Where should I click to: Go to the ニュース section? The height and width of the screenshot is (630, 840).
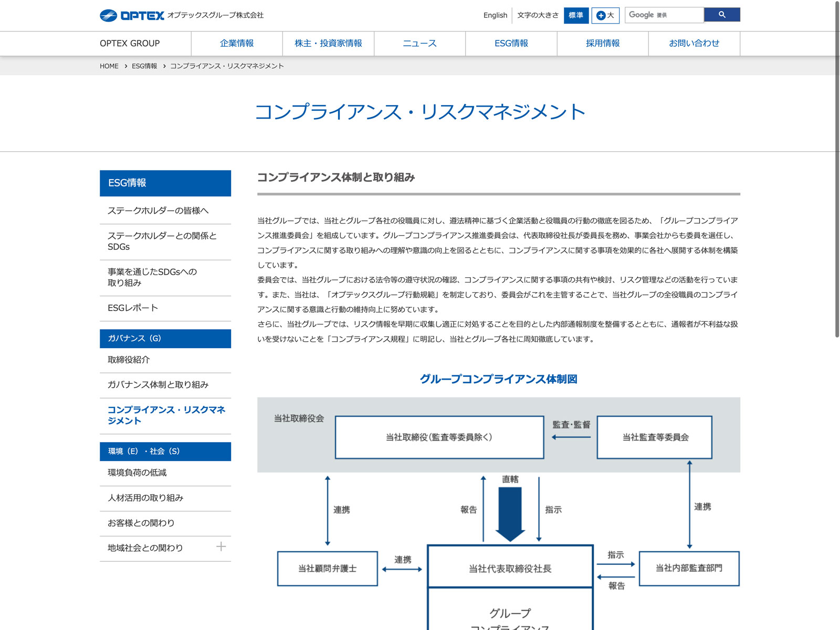pos(419,44)
